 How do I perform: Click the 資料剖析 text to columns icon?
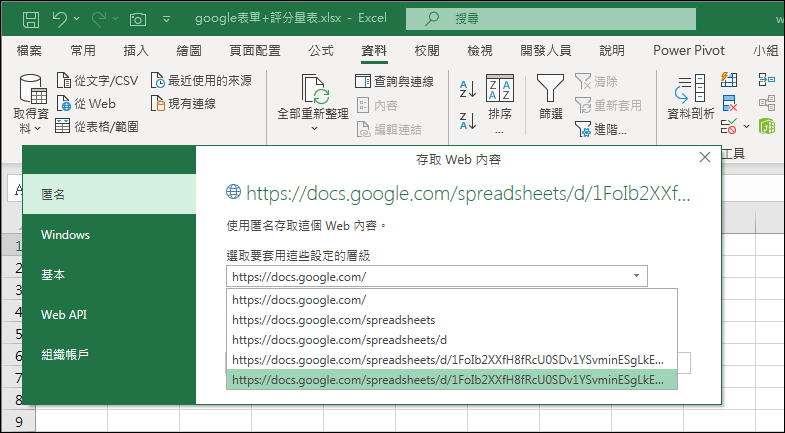click(x=691, y=97)
